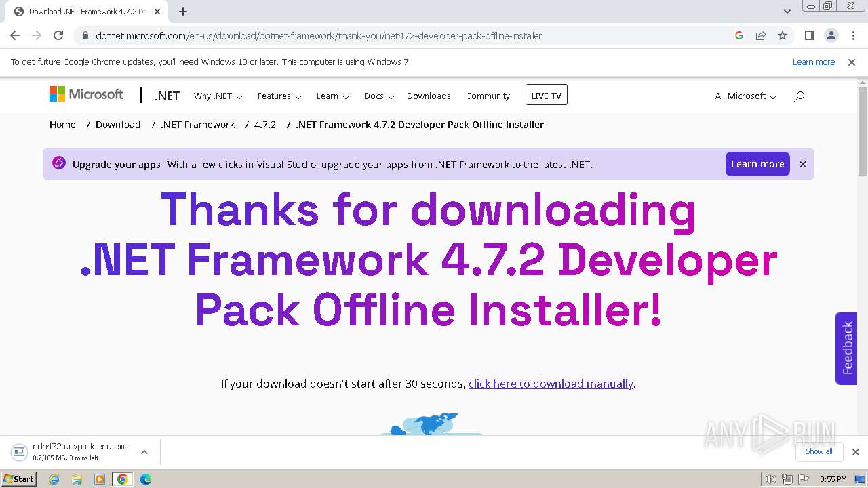Dismiss the Chrome update notification bar

[852, 62]
